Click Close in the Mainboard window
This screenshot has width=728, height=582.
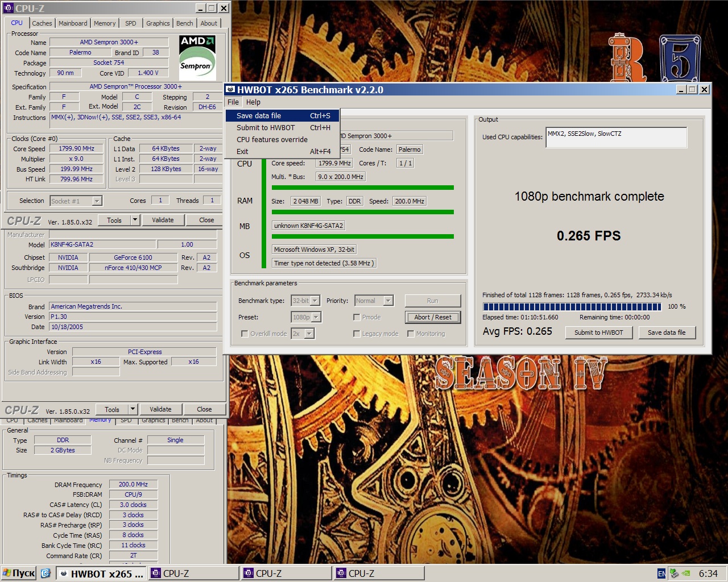click(204, 409)
